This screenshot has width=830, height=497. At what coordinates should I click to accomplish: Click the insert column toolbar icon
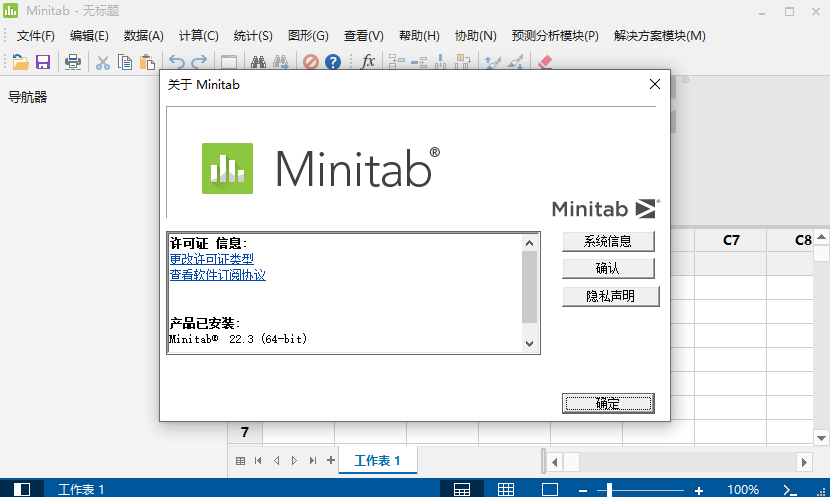pos(440,62)
